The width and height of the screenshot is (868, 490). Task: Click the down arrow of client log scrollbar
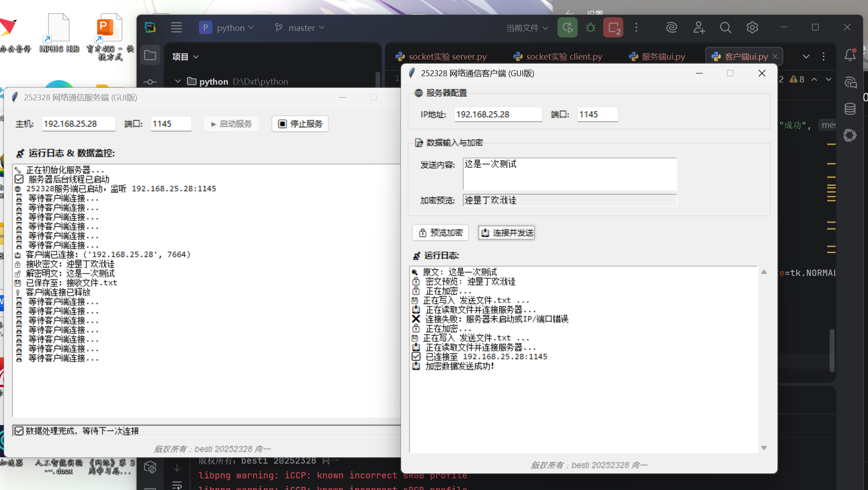pyautogui.click(x=764, y=447)
